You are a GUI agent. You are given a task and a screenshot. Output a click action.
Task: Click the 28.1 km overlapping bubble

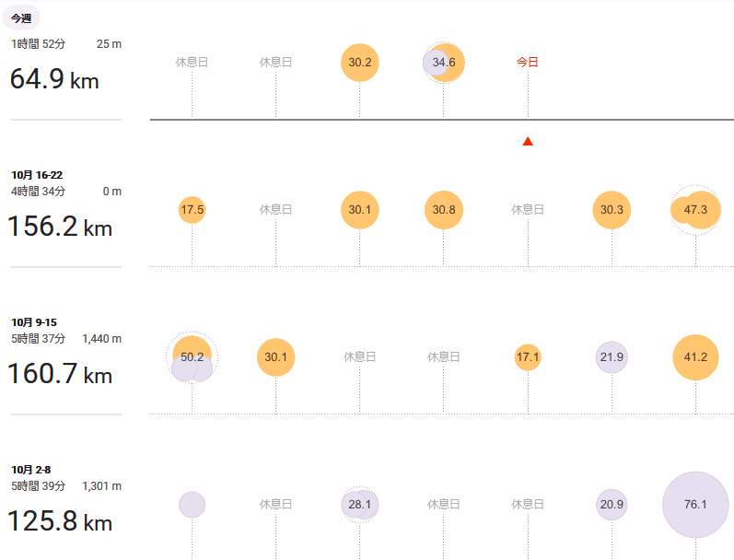click(x=359, y=505)
